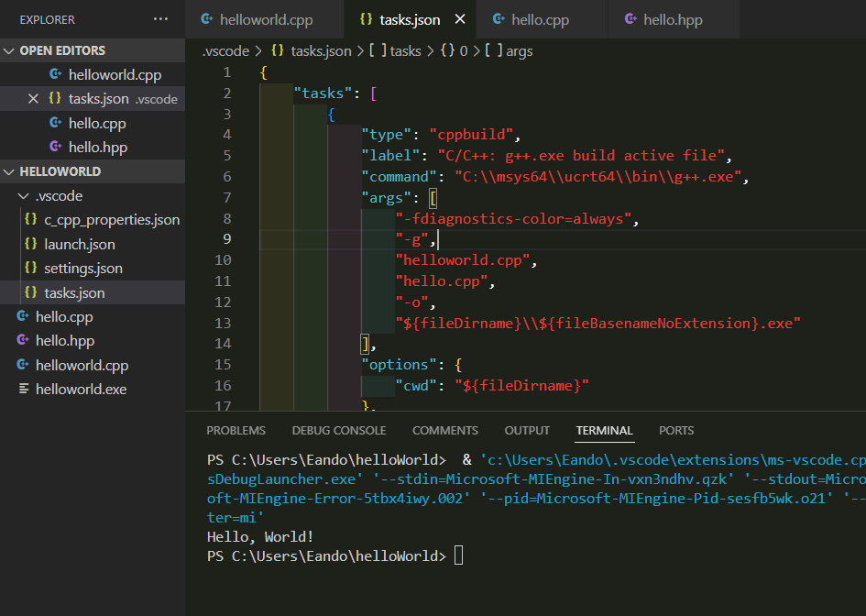
Task: Collapse the HELLOWORLD folder section
Action: (10, 171)
